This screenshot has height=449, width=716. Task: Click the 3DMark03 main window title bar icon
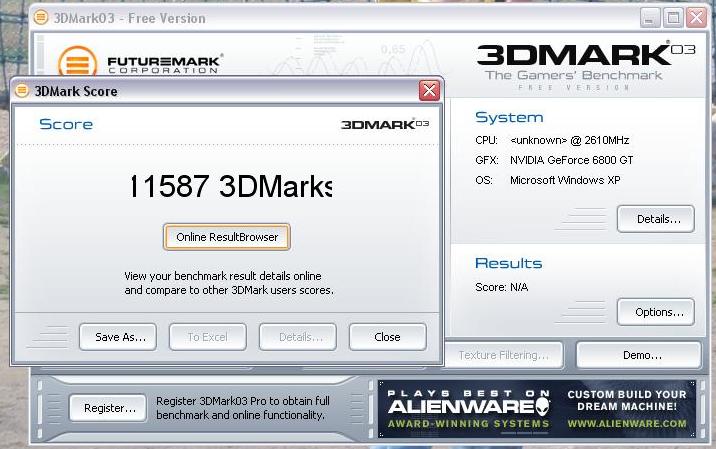point(41,18)
